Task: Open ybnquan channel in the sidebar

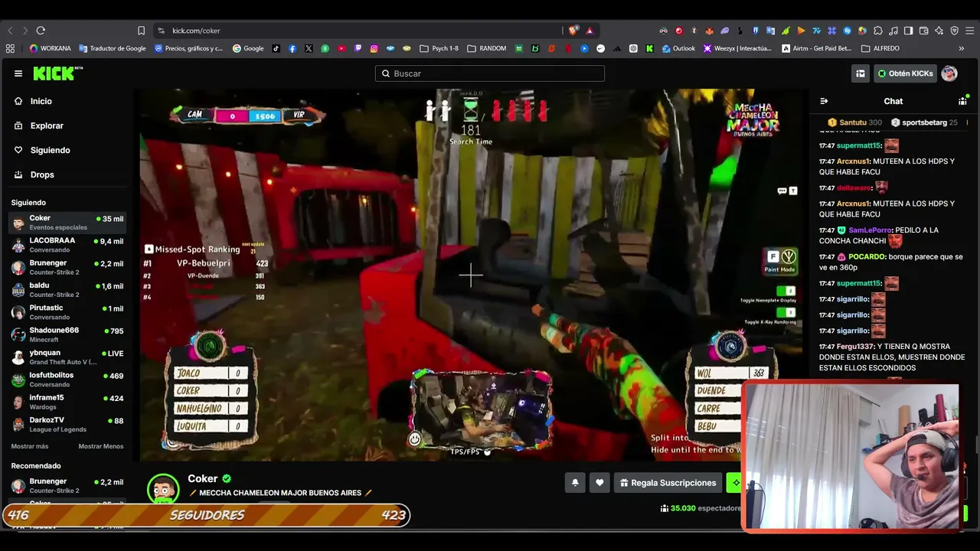Action: (67, 357)
